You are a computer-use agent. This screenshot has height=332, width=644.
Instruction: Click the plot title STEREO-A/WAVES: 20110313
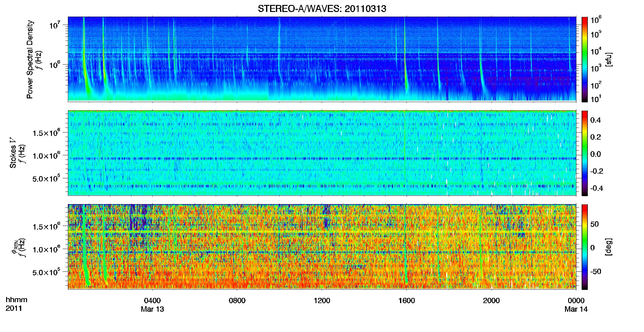(322, 9)
